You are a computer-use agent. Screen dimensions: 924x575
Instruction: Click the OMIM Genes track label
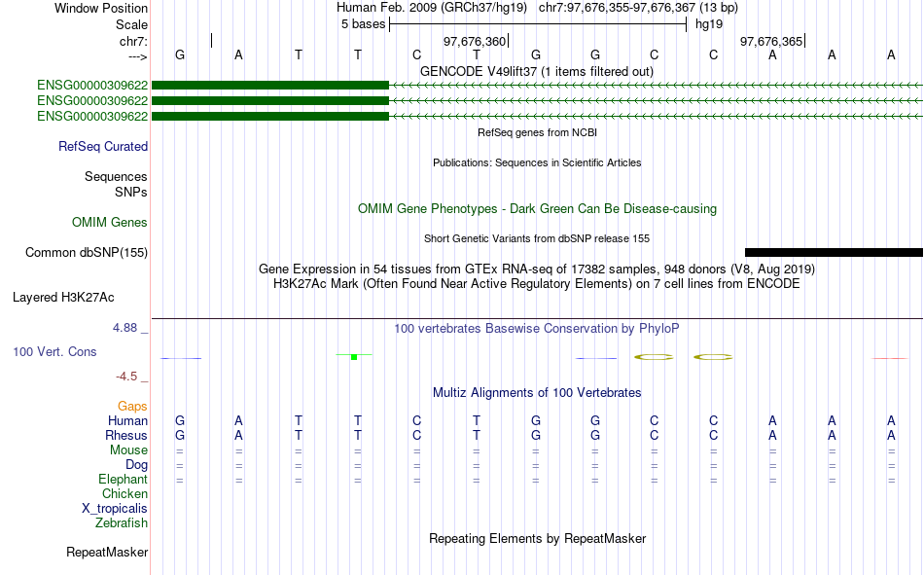[110, 223]
